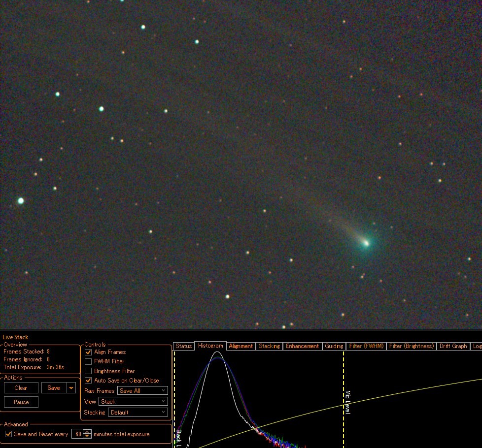The height and width of the screenshot is (448, 482).
Task: Toggle Auto Save on Clear/Close
Action: pos(88,381)
